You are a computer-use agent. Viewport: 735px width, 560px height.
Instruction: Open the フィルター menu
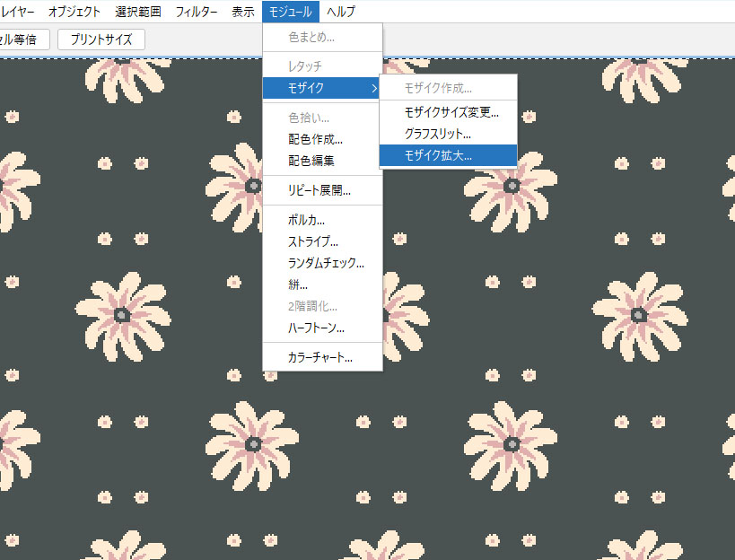click(x=196, y=12)
